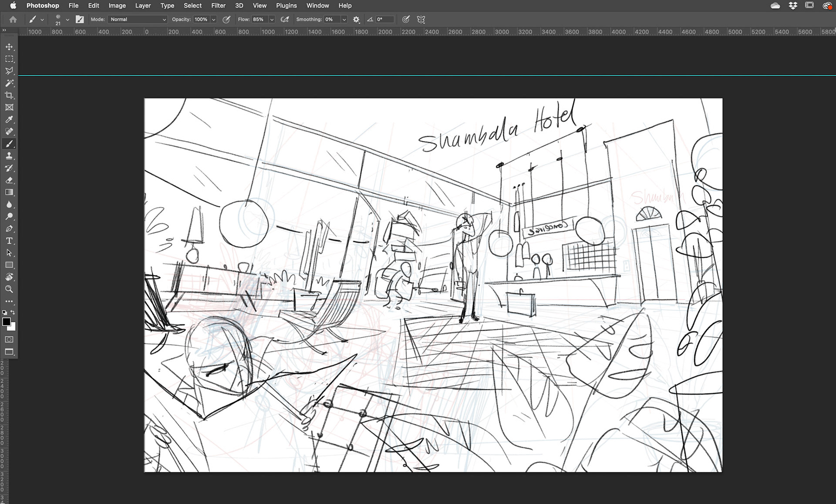
Task: Pick the Eyedropper tool
Action: pyautogui.click(x=10, y=120)
